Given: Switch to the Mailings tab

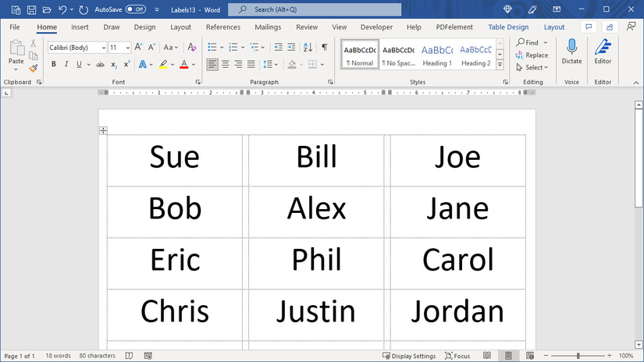Looking at the screenshot, I should (x=268, y=27).
